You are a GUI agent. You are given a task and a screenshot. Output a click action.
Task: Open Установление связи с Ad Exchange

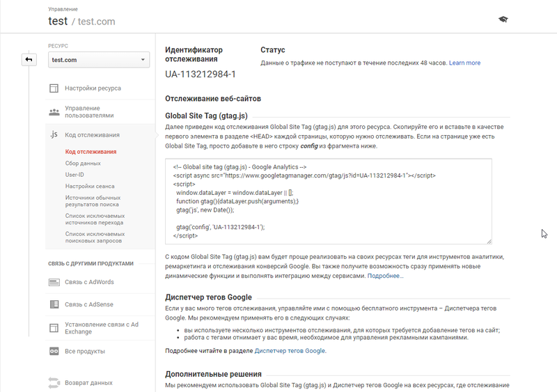tap(102, 328)
